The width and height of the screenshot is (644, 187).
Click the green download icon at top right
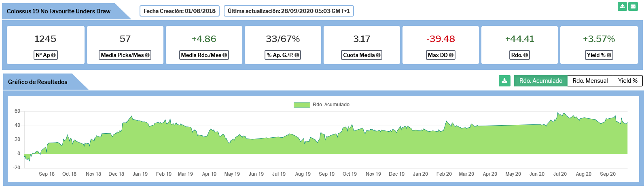coord(622,6)
